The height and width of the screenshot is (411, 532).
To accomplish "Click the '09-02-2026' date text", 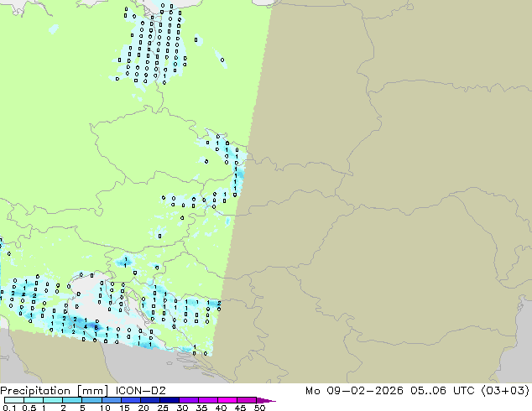I will point(365,391).
